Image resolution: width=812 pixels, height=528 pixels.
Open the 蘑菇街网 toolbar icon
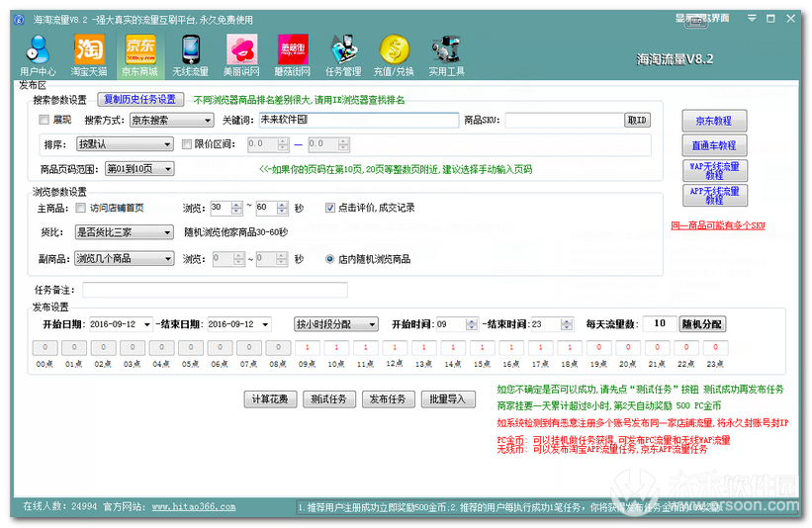pos(292,53)
